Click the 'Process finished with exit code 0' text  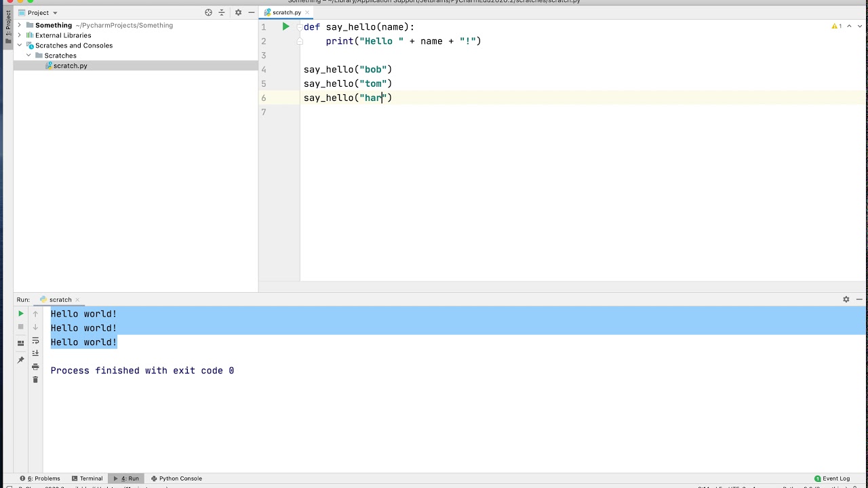click(142, 371)
